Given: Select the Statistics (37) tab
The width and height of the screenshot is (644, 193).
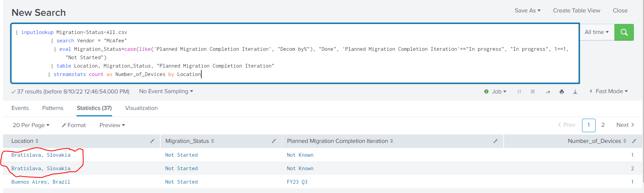Looking at the screenshot, I should (x=94, y=108).
